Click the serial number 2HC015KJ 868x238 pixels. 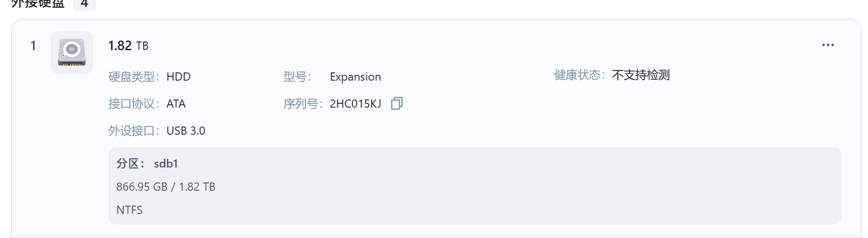[355, 104]
